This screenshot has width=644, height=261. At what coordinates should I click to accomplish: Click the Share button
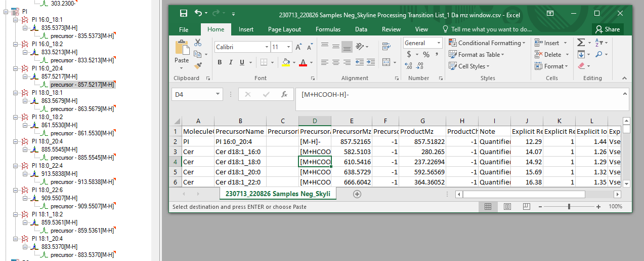click(607, 29)
